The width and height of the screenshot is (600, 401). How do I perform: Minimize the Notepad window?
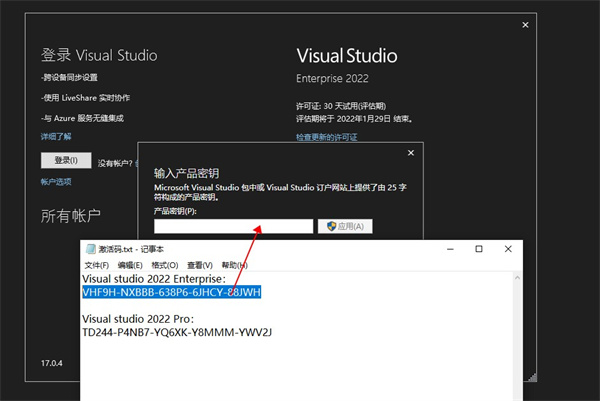[x=450, y=249]
